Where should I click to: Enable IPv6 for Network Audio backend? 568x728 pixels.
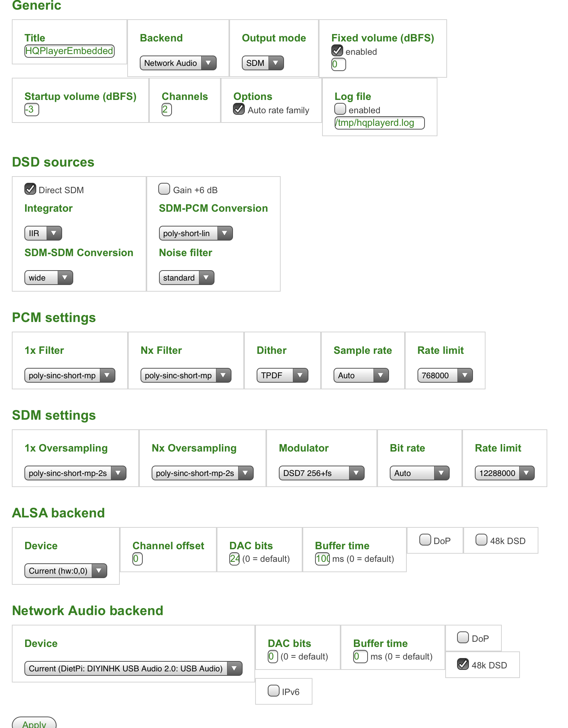point(274,691)
